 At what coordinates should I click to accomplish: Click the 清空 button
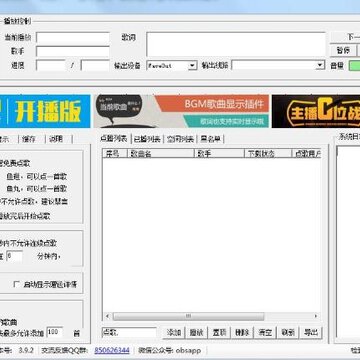[265, 332]
